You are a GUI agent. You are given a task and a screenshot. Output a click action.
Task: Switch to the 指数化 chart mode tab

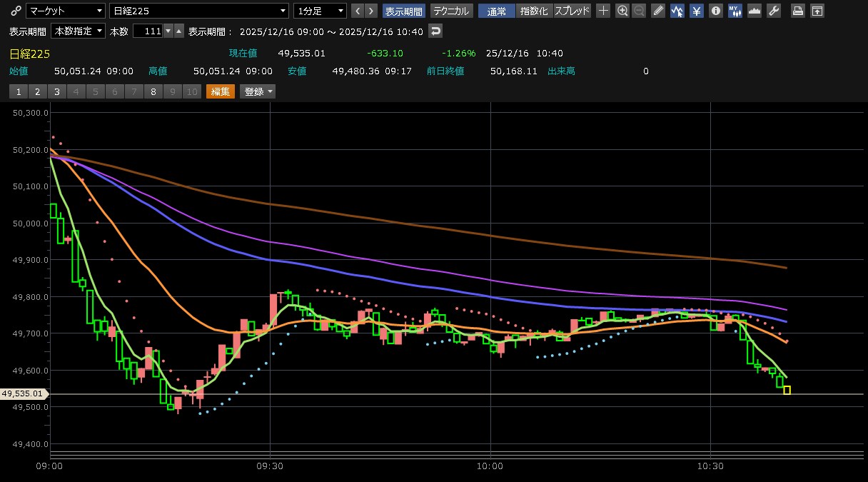pos(534,11)
